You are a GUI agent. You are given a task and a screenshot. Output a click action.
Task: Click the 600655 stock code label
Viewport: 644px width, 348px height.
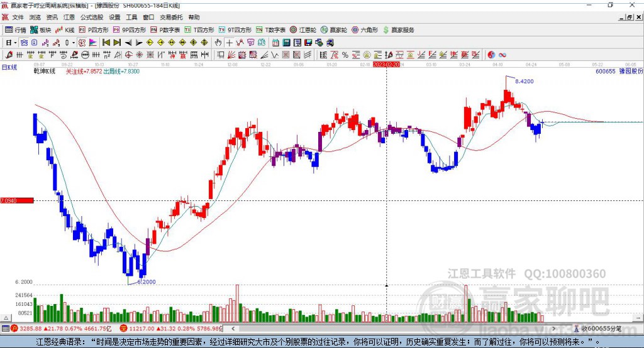pos(606,72)
